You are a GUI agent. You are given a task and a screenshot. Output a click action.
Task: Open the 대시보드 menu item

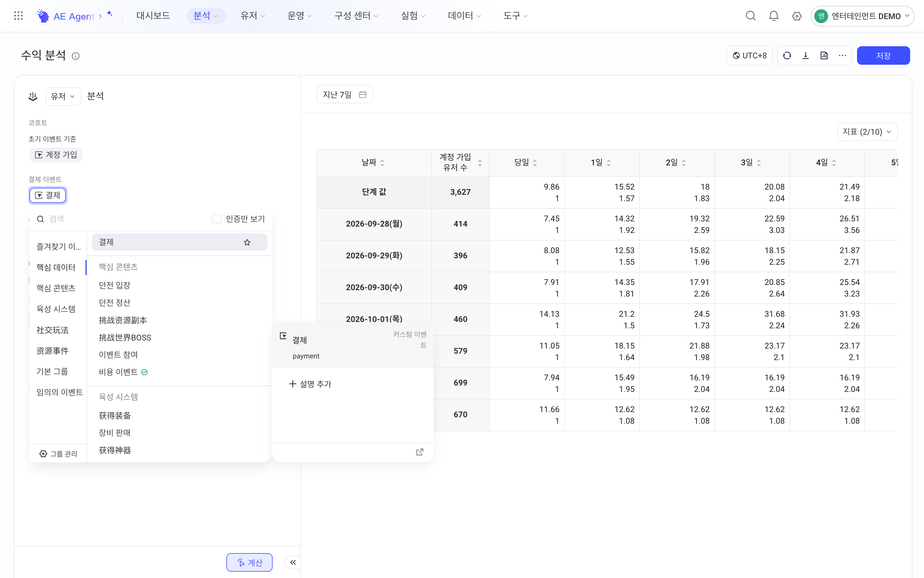153,16
